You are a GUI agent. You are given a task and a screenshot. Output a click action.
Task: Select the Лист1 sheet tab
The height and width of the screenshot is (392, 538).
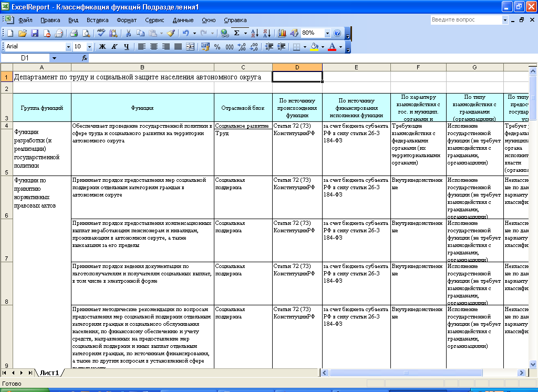pyautogui.click(x=49, y=373)
